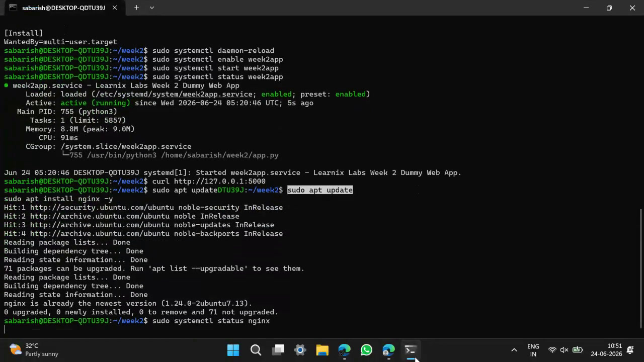This screenshot has width=644, height=362.
Task: Click 'CPU: 91ms' line
Action: 58,138
